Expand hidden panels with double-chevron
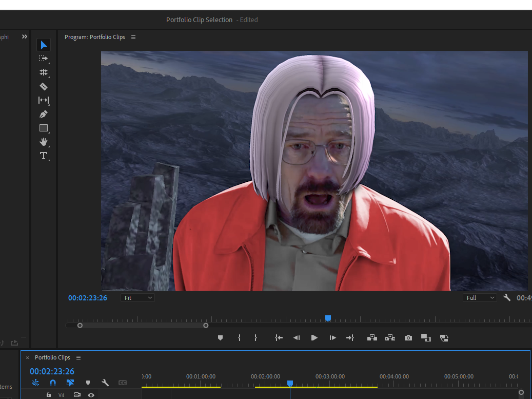532x399 pixels. coord(25,36)
